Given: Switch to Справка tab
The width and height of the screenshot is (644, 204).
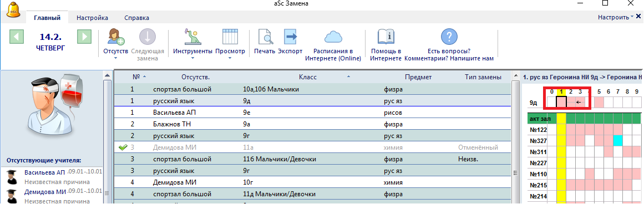Looking at the screenshot, I should 137,18.
